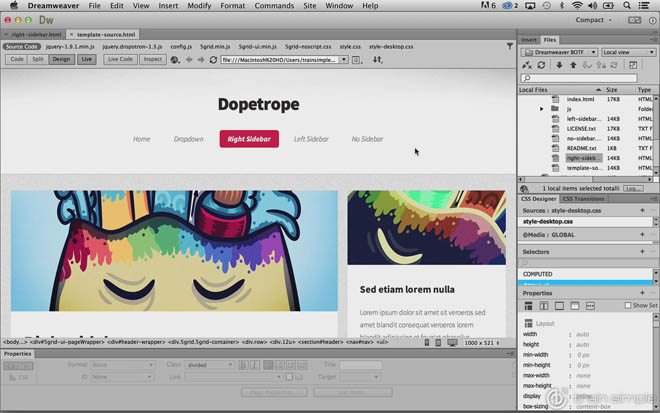The height and width of the screenshot is (413, 660).
Task: Click the Put files up-arrow icon
Action: click(x=573, y=65)
